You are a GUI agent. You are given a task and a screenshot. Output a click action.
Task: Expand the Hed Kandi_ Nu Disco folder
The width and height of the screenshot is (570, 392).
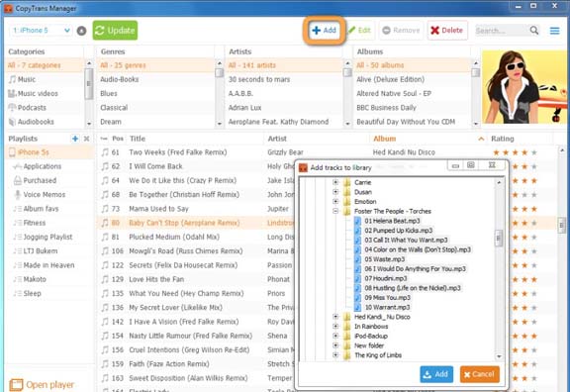(x=335, y=317)
